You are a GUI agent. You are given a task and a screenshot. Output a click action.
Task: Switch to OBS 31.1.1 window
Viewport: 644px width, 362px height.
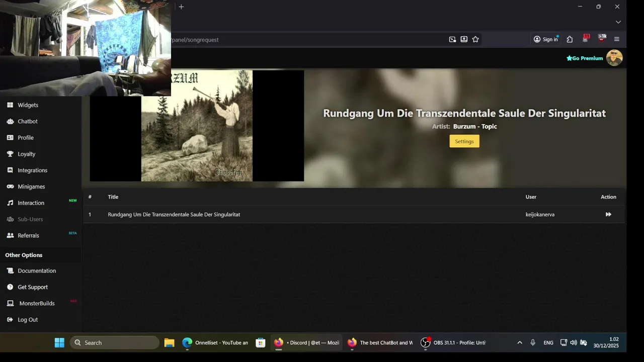[x=454, y=342]
